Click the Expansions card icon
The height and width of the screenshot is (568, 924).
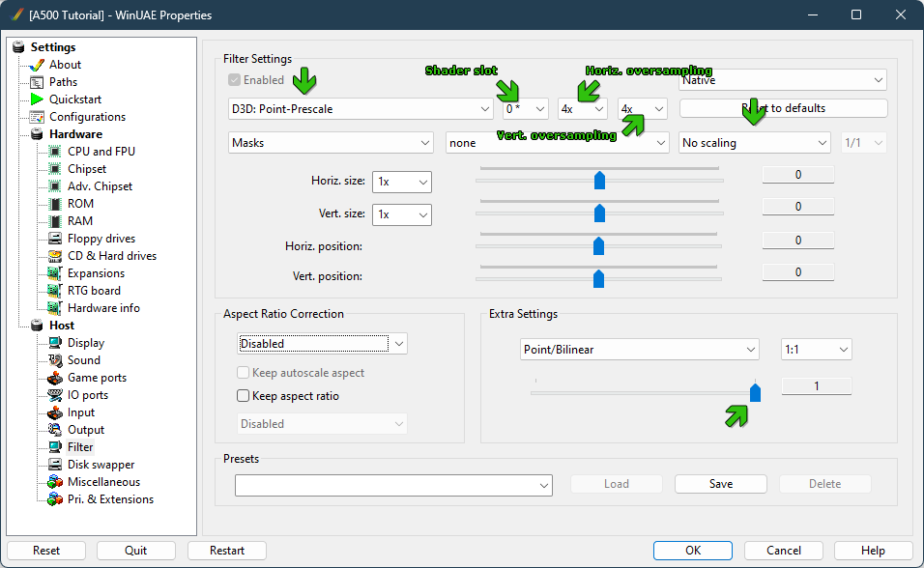click(55, 273)
